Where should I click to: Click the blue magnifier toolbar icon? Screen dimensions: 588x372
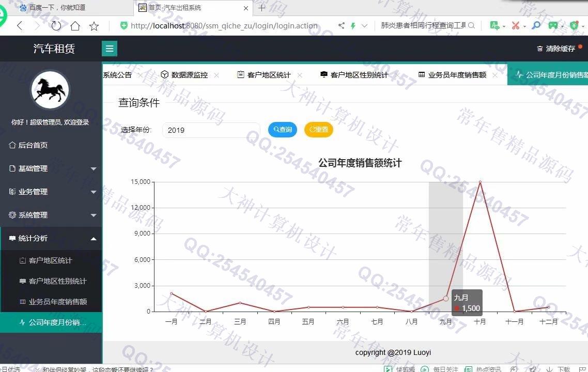tap(536, 25)
